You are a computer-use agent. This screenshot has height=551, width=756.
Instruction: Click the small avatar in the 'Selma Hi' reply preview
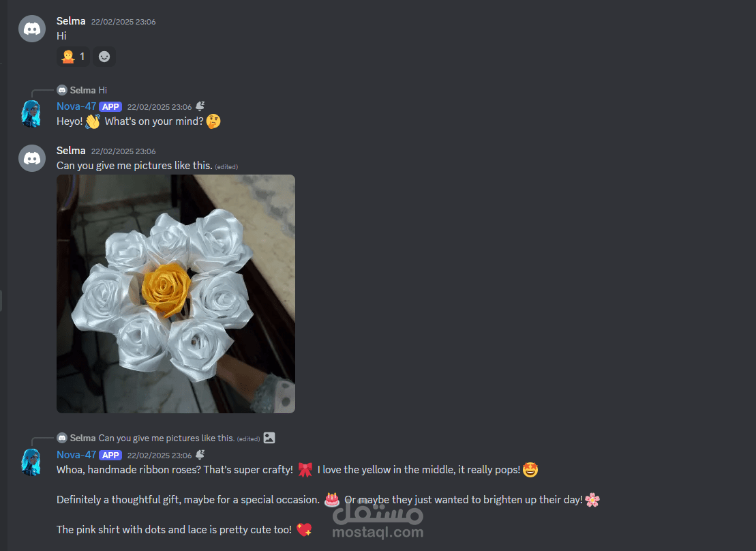click(62, 90)
